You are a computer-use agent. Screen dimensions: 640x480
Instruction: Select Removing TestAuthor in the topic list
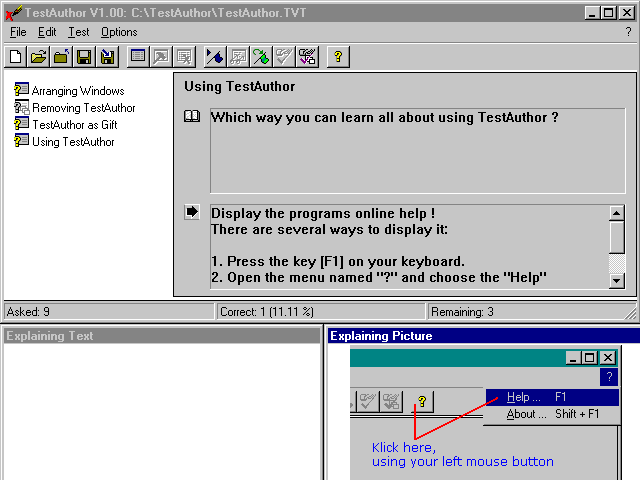pyautogui.click(x=83, y=108)
